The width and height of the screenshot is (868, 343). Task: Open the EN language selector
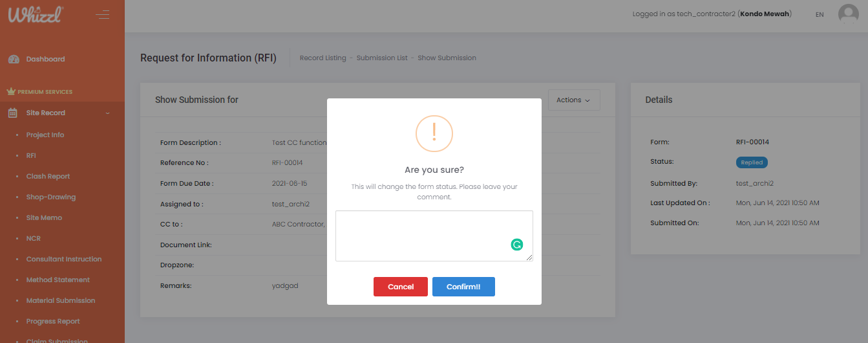point(820,14)
